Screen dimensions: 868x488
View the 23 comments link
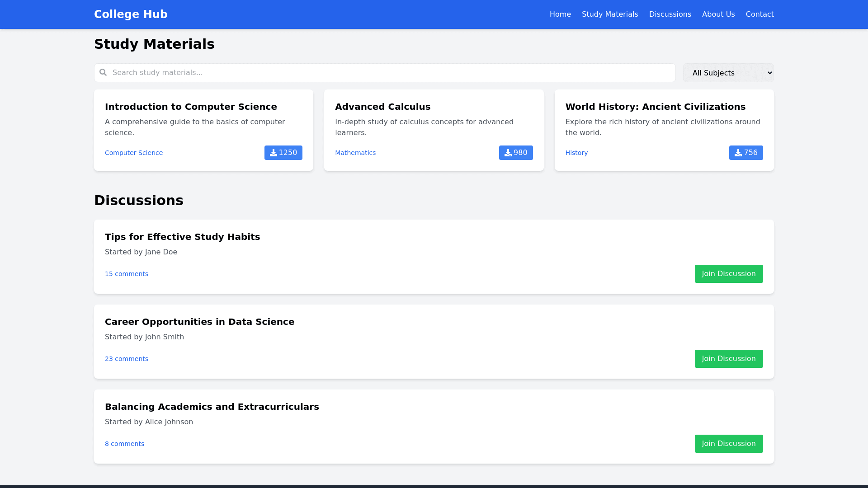[x=127, y=359]
